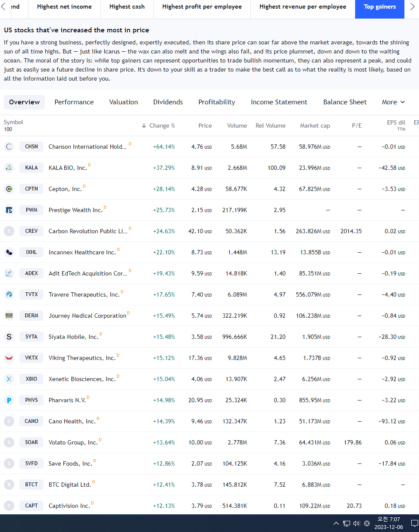Show more category tabs with right arrow
419x532 pixels.
pyautogui.click(x=412, y=7)
